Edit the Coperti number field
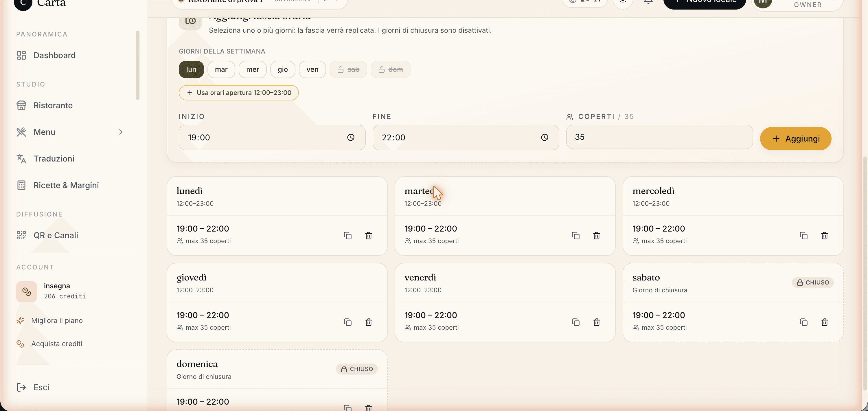The width and height of the screenshot is (868, 411). 659,137
